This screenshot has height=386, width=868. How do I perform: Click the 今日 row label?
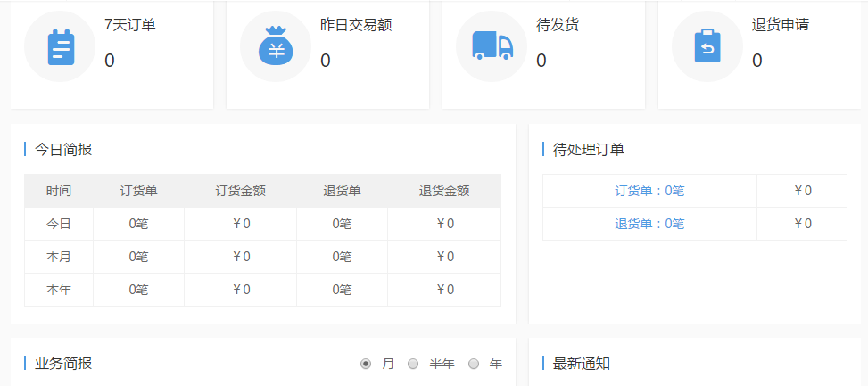point(59,224)
